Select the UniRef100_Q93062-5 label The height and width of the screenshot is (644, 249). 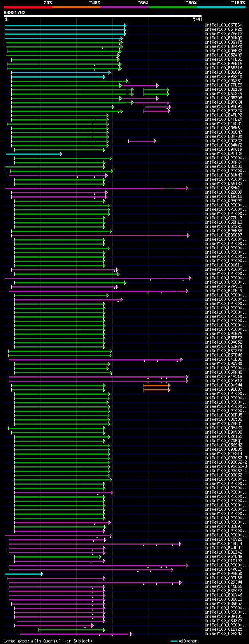pyautogui.click(x=226, y=458)
